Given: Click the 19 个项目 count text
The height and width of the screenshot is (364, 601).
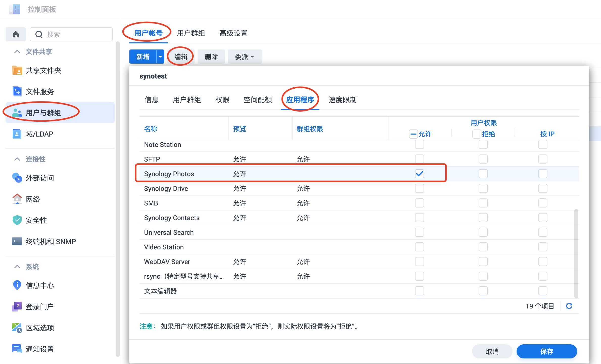Looking at the screenshot, I should (540, 306).
